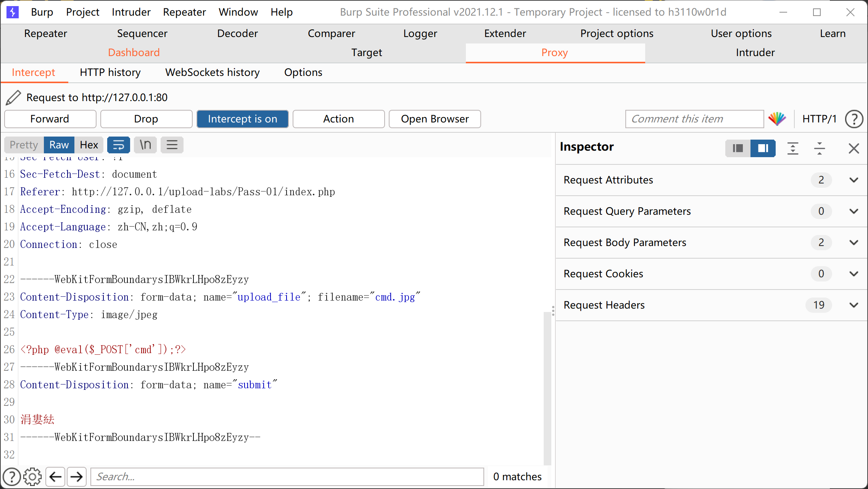Click the Content-Type image/jpeg line

pyautogui.click(x=89, y=315)
